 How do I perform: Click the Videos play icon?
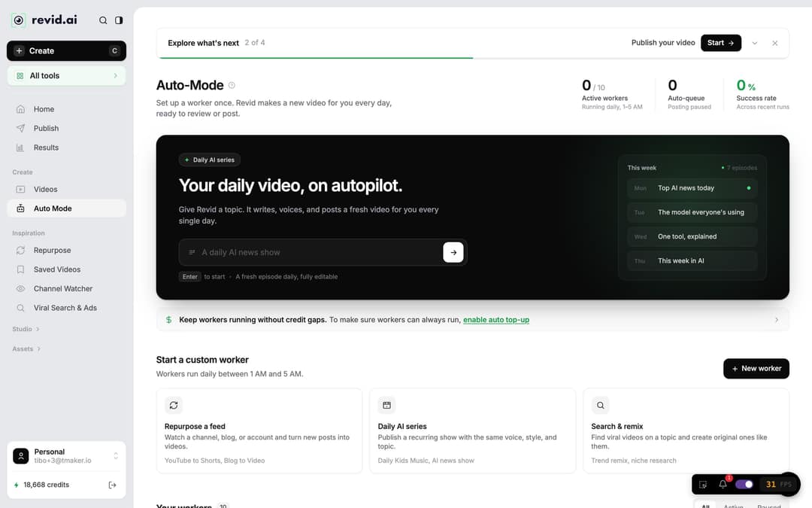[20, 189]
